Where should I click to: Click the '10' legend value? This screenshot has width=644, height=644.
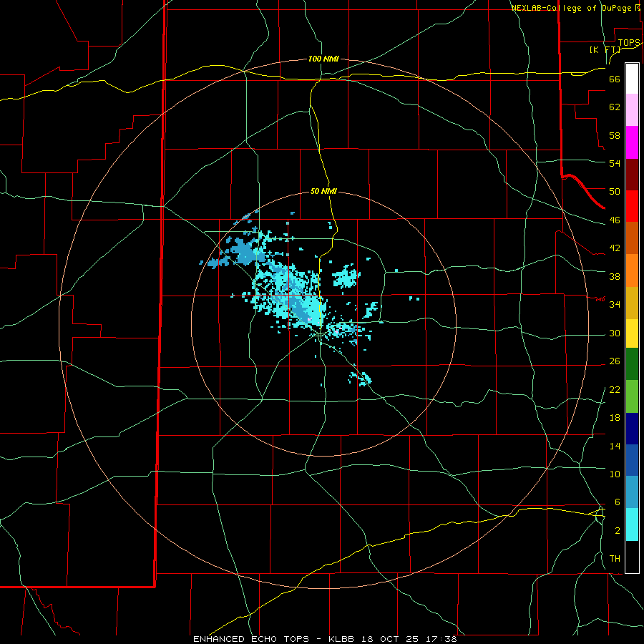615,474
